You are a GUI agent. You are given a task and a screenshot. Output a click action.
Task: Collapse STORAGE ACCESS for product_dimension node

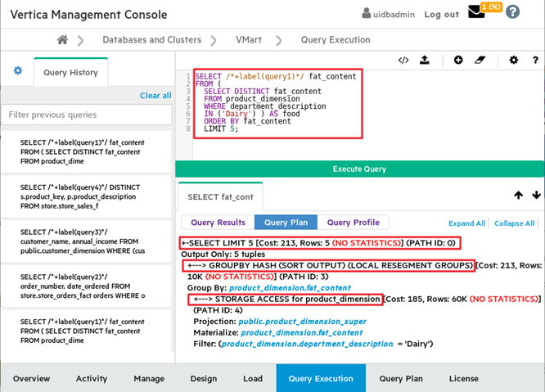click(286, 300)
